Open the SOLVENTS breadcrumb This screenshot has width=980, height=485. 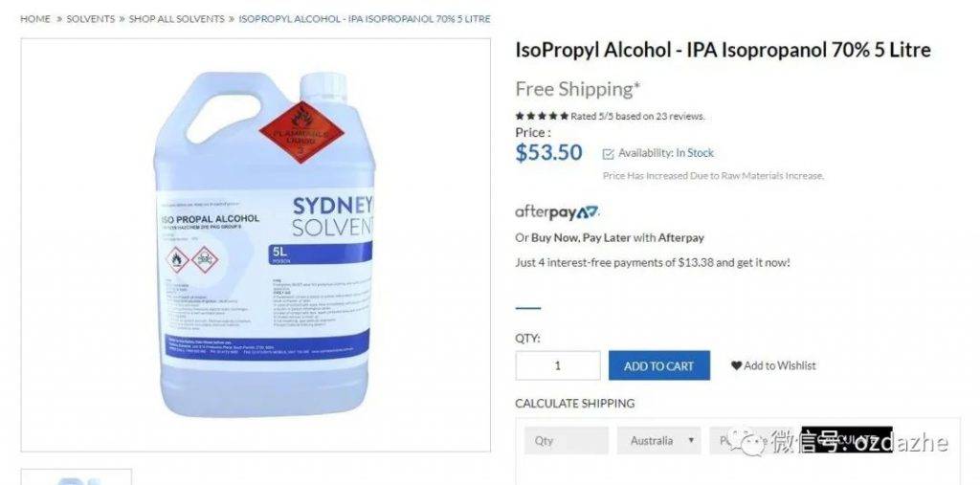pos(91,19)
